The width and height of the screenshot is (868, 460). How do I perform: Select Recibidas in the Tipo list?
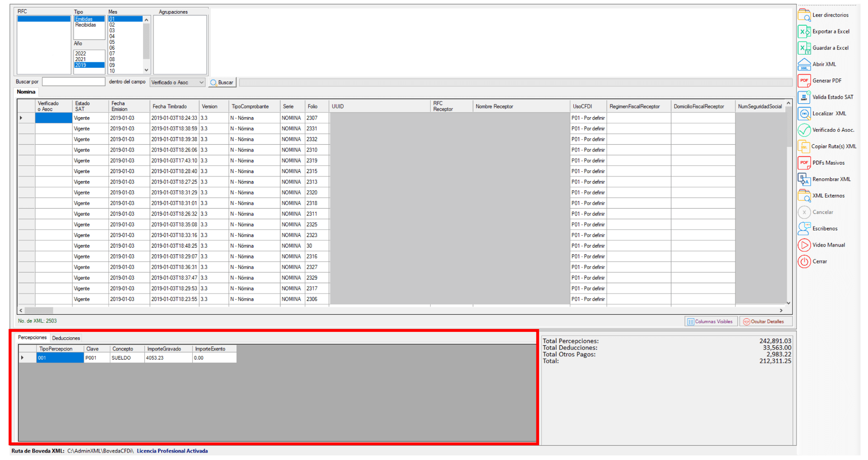86,25
